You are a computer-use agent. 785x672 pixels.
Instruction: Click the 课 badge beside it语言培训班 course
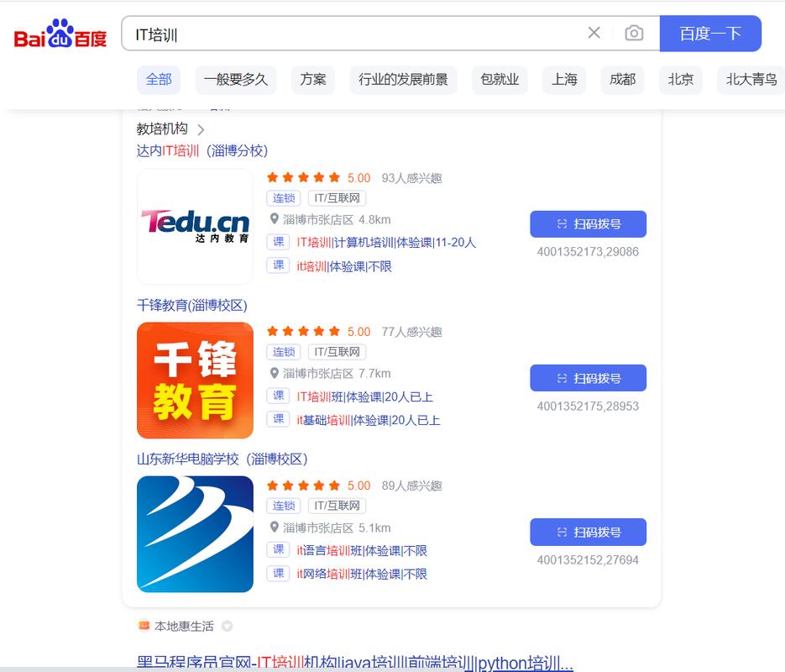click(x=279, y=550)
